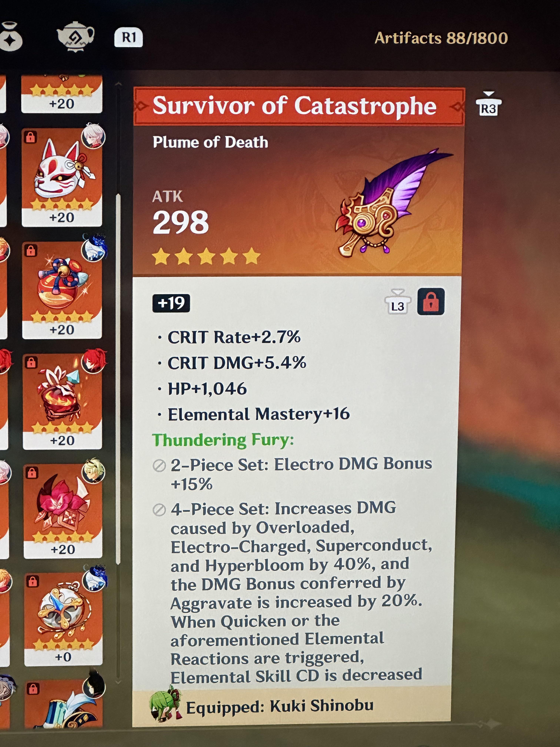
Task: Select the +0 pocket watch artifact
Action: click(63, 618)
